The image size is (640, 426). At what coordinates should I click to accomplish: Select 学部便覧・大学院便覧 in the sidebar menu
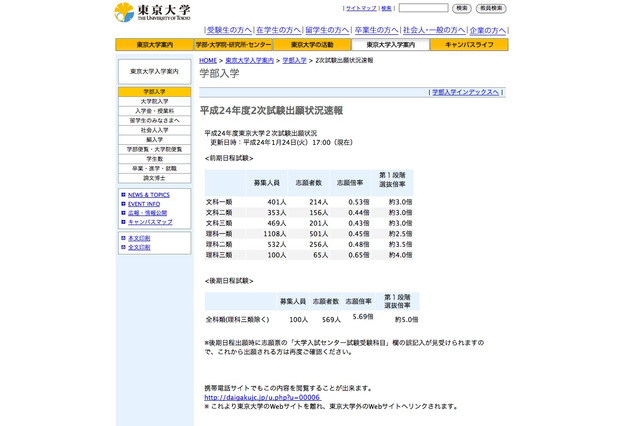tap(154, 149)
